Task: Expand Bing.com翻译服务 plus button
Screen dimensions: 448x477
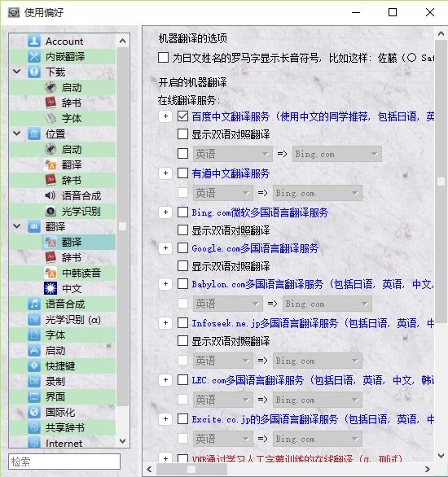Action: click(165, 212)
